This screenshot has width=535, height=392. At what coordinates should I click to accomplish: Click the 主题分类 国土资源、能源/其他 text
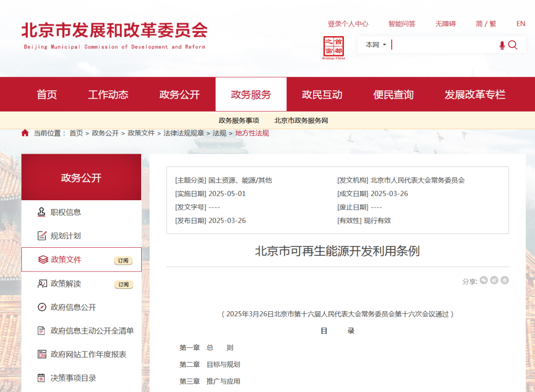coord(223,180)
